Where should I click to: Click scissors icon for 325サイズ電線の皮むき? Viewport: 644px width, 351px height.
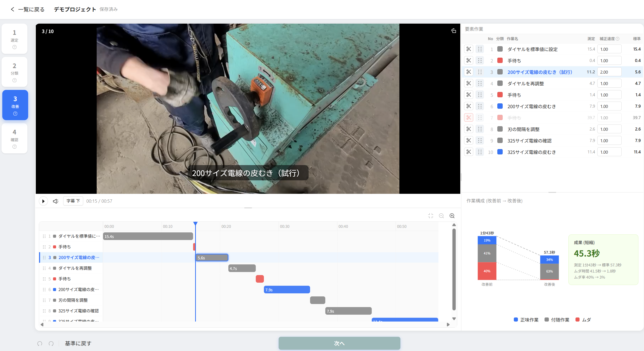469,152
